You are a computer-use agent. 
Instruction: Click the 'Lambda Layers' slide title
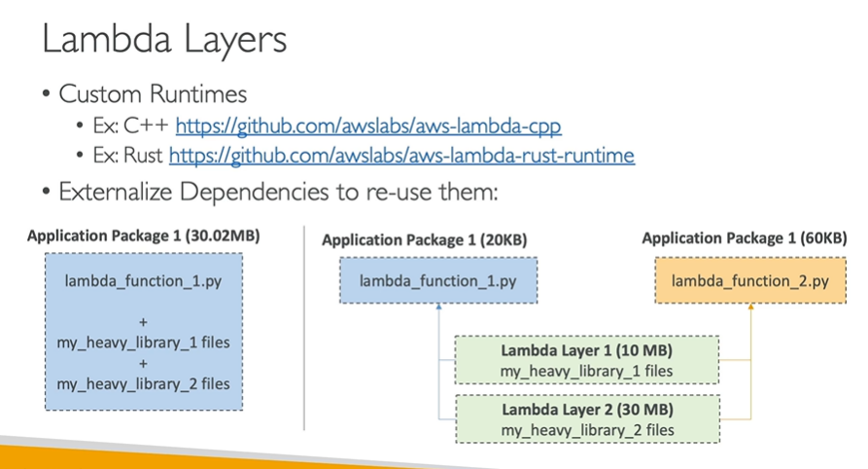164,39
